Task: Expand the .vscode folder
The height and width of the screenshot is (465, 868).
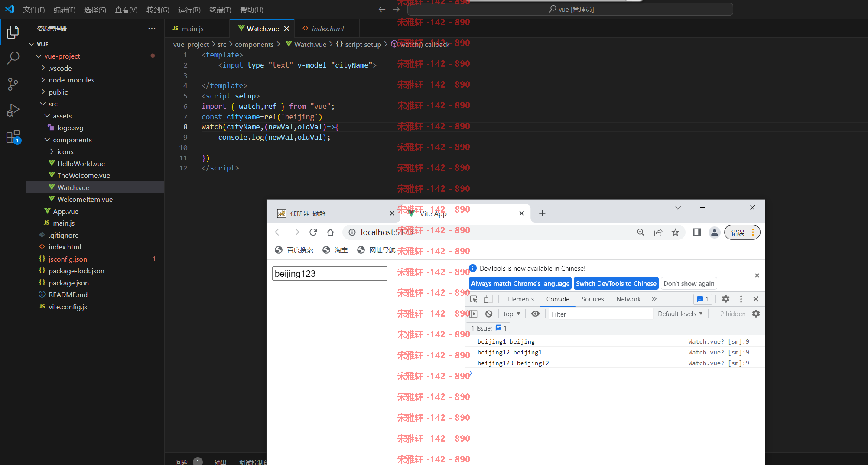Action: tap(43, 68)
